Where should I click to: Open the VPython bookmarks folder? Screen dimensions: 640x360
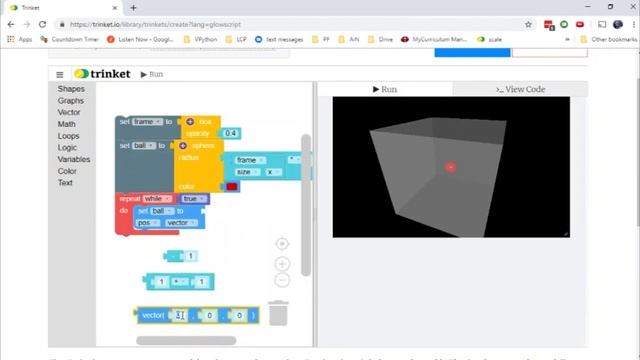[200, 39]
